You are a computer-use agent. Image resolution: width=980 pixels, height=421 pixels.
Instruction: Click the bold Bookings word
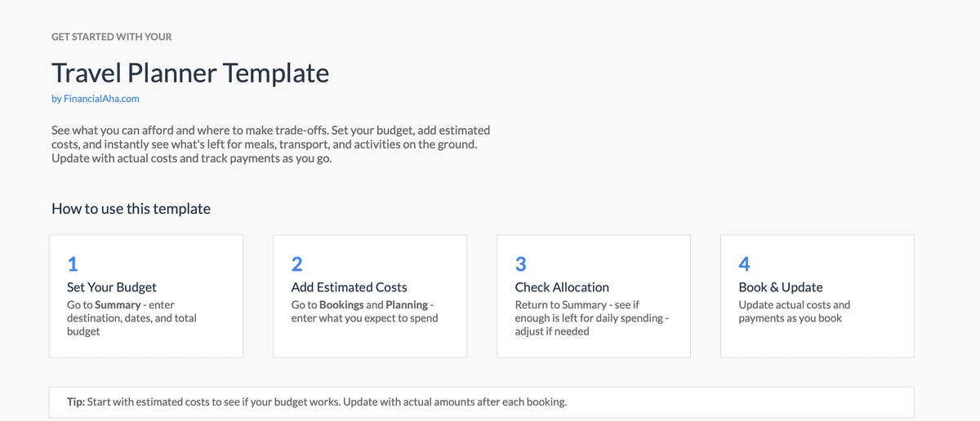click(341, 305)
